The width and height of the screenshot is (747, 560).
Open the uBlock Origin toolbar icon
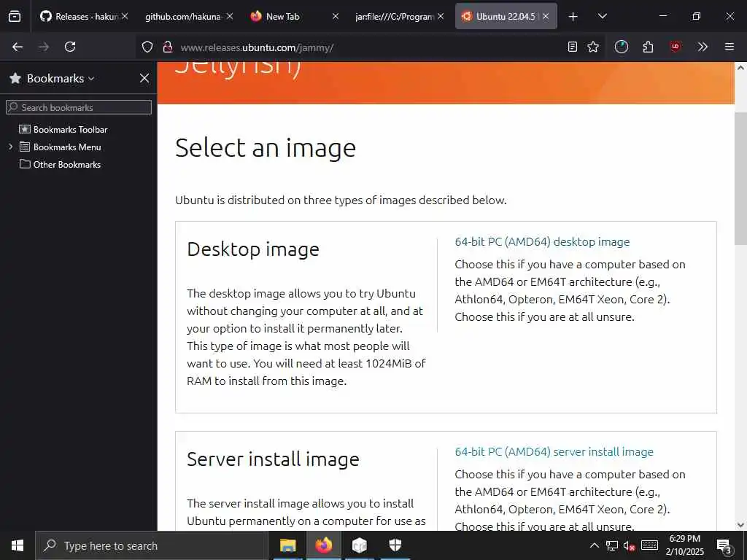675,46
